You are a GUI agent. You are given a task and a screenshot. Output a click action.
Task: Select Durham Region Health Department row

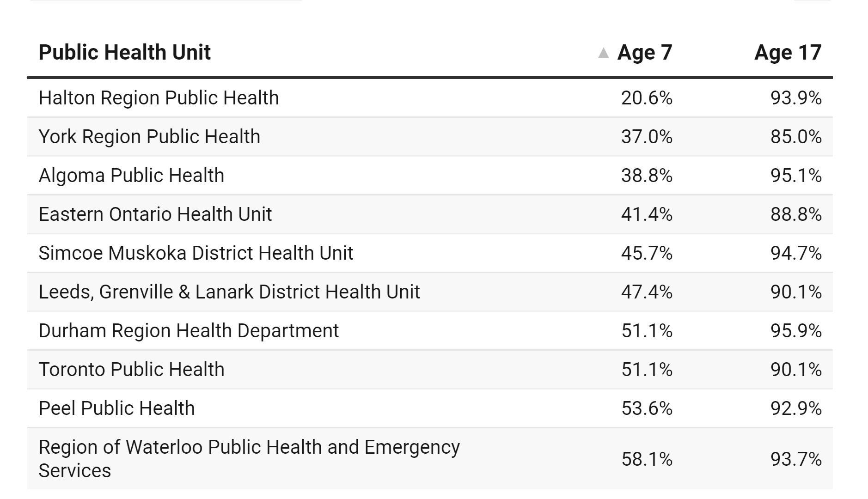coord(189,331)
